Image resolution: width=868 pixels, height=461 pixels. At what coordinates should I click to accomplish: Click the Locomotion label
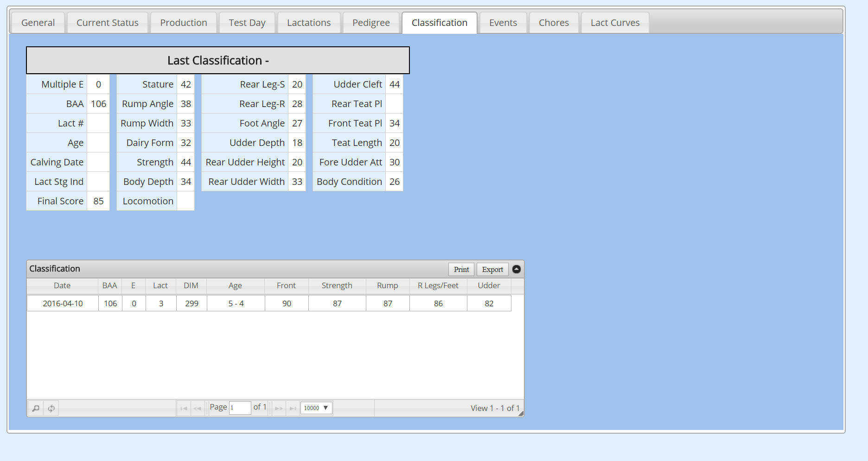(x=148, y=201)
